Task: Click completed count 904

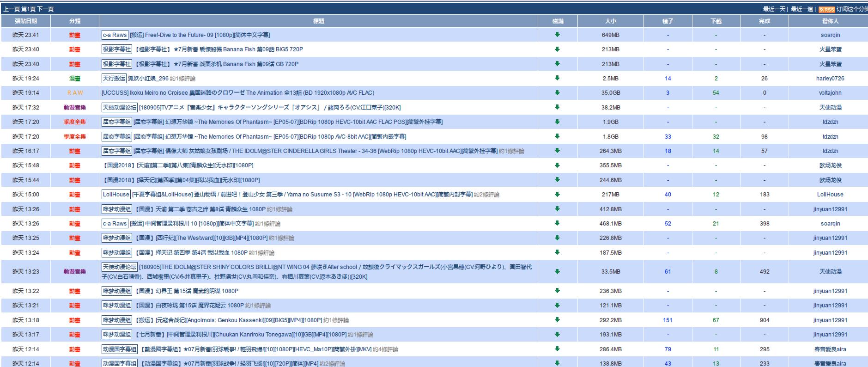Action: pyautogui.click(x=765, y=320)
